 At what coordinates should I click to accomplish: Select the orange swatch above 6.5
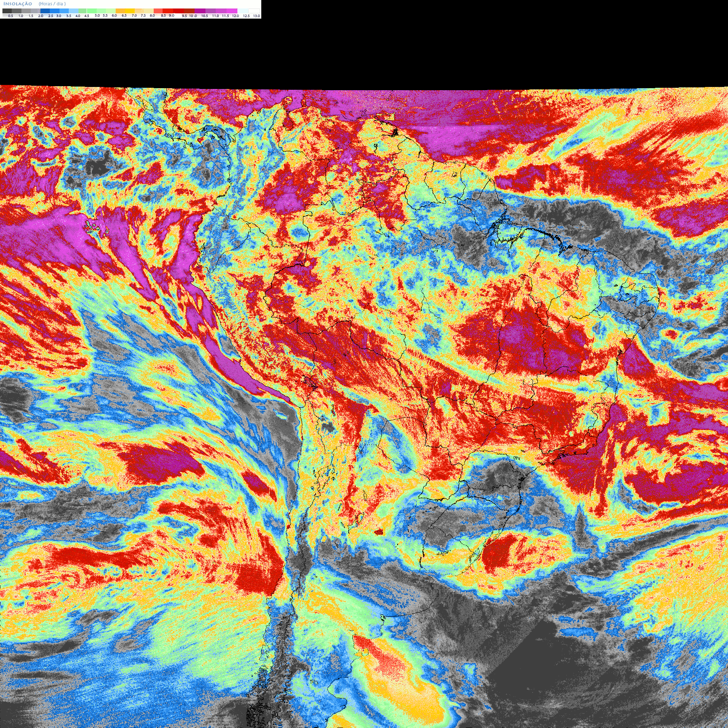coord(120,11)
